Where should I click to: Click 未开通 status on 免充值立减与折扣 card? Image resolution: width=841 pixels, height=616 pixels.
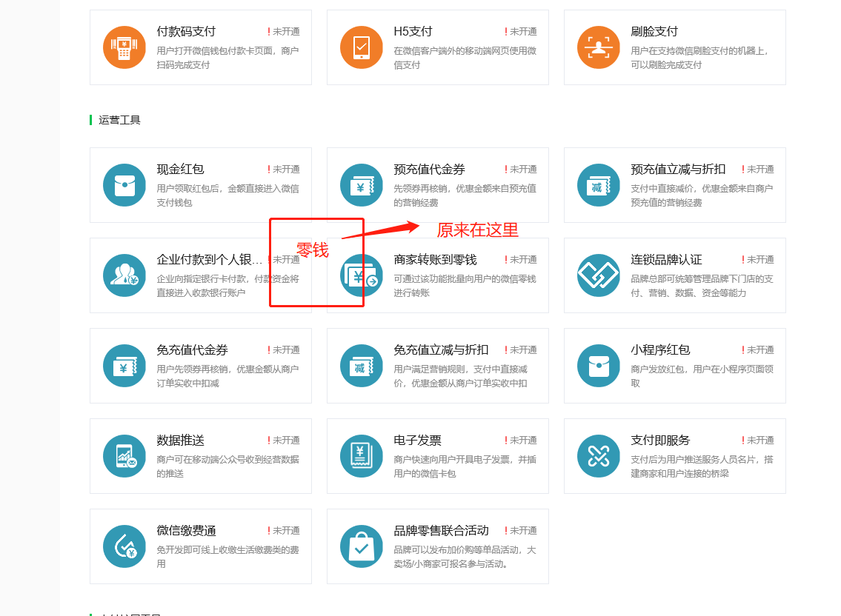521,350
